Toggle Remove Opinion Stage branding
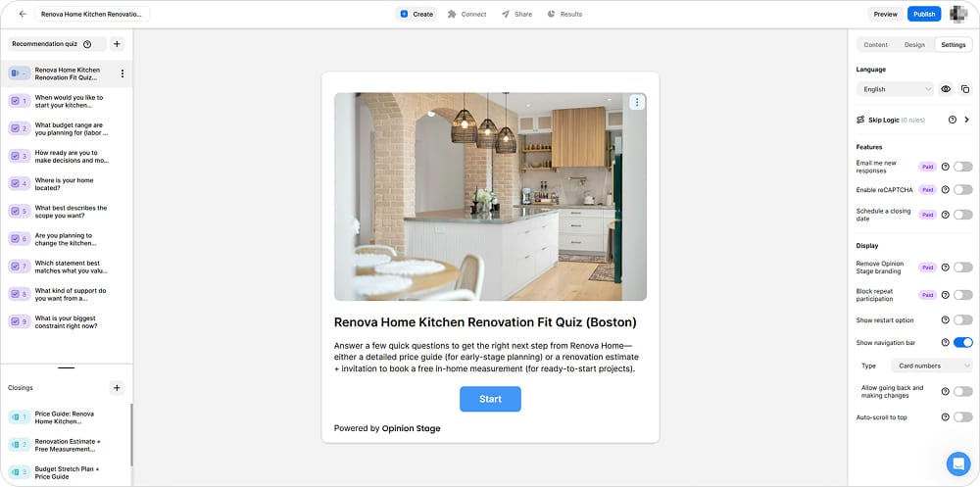Image resolution: width=980 pixels, height=487 pixels. pos(962,268)
